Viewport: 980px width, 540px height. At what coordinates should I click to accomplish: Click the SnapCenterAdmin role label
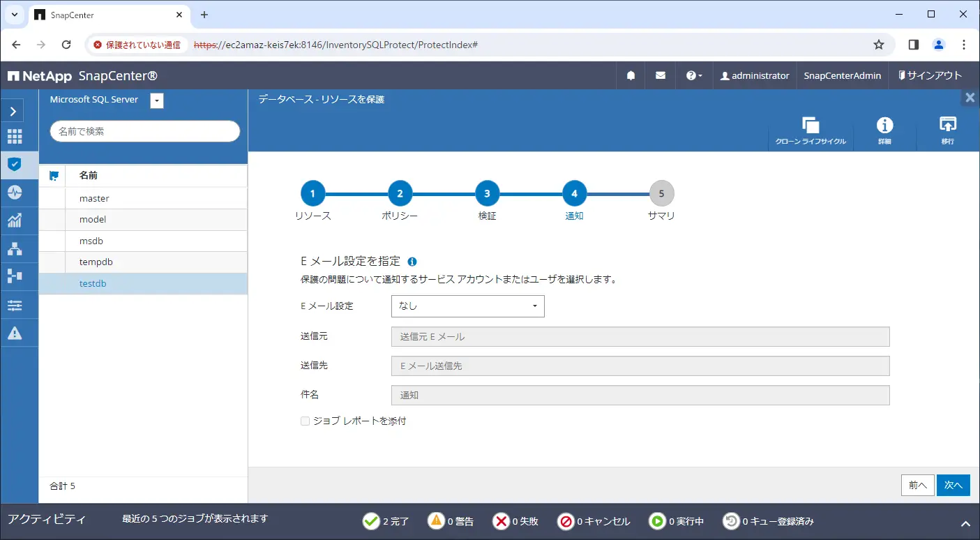[842, 75]
